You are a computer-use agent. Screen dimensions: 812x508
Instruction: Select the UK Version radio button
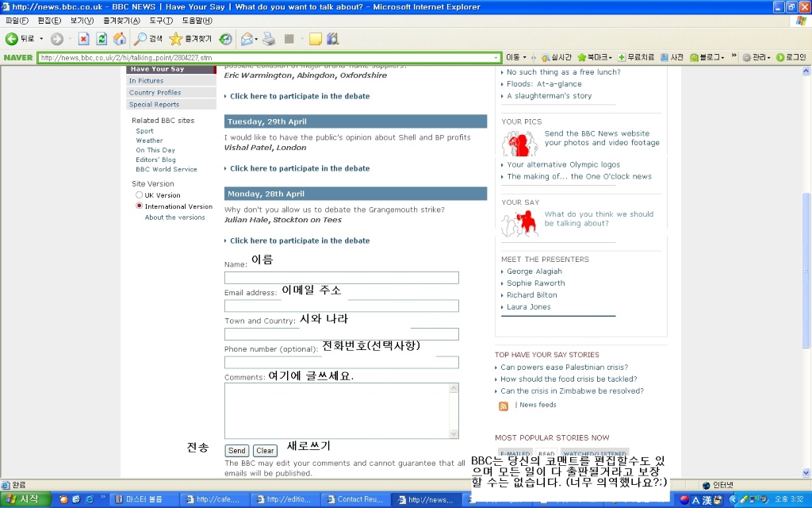tap(139, 195)
